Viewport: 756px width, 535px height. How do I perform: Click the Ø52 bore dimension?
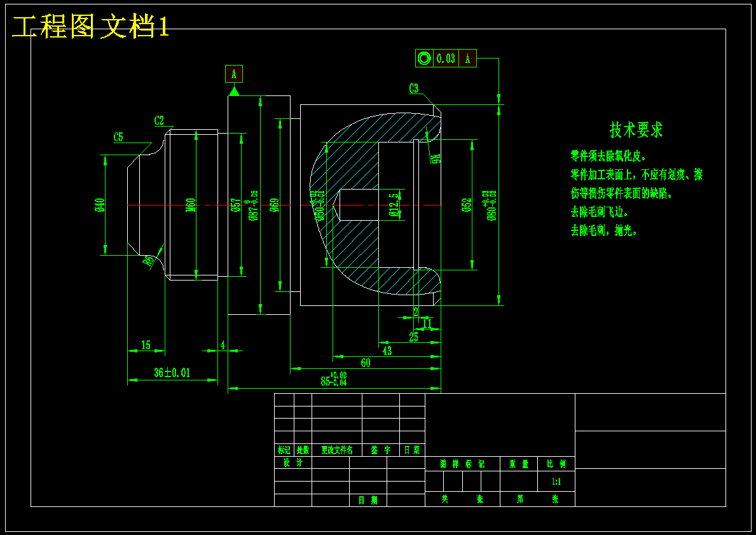pos(466,205)
